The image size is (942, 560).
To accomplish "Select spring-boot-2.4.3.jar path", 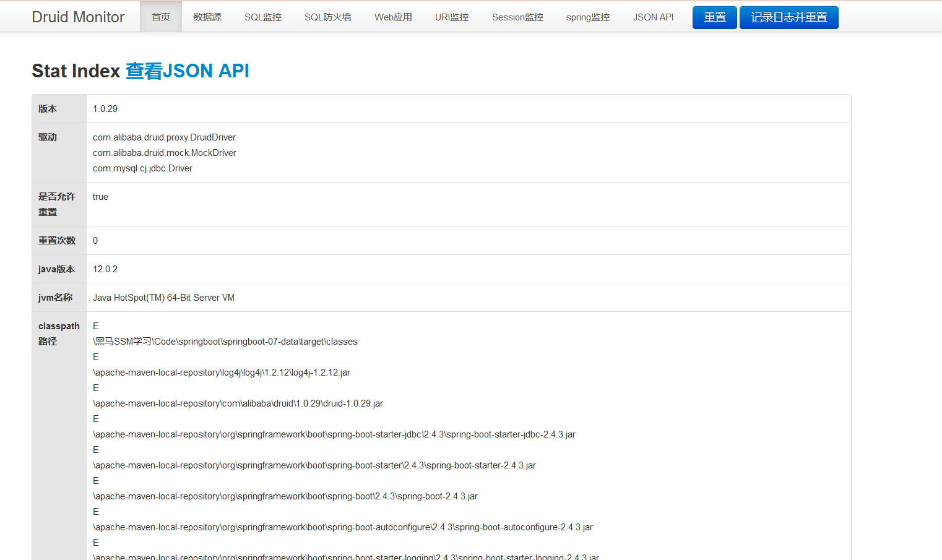I will (x=285, y=496).
